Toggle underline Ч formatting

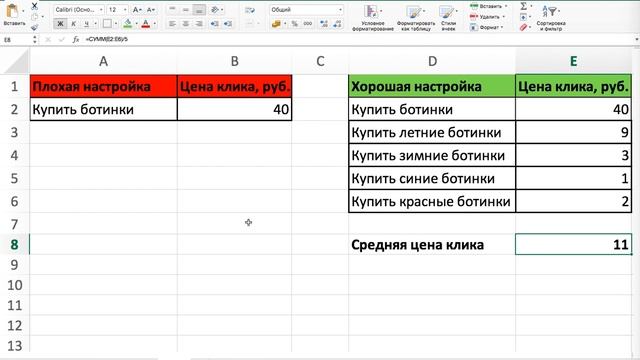pyautogui.click(x=86, y=24)
